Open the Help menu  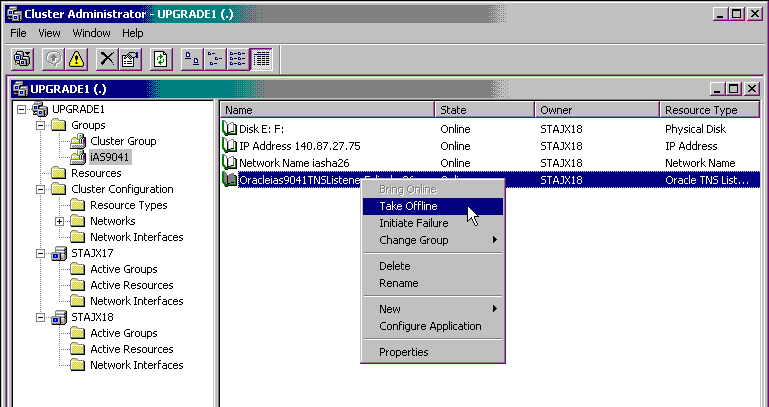(132, 33)
